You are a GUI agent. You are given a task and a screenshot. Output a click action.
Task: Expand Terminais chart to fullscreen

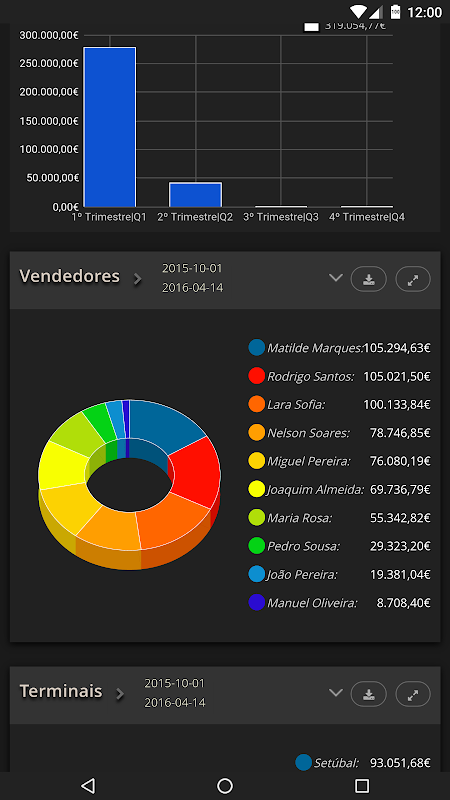413,694
